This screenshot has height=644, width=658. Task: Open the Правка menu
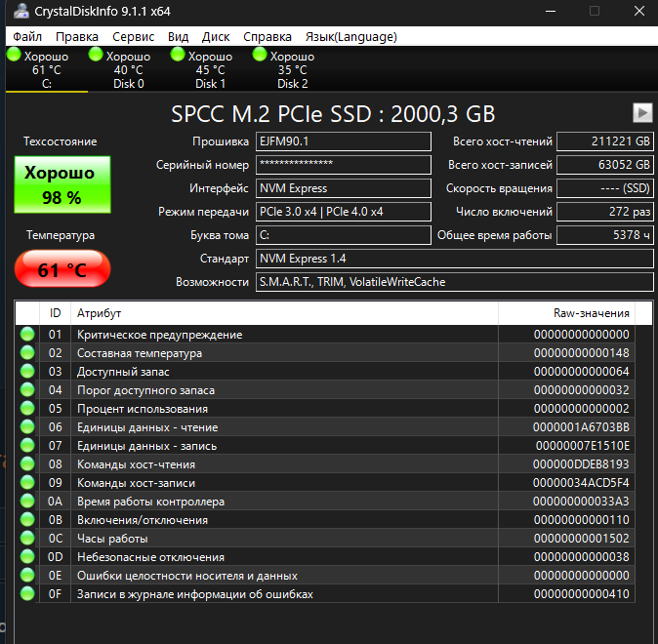pos(77,37)
